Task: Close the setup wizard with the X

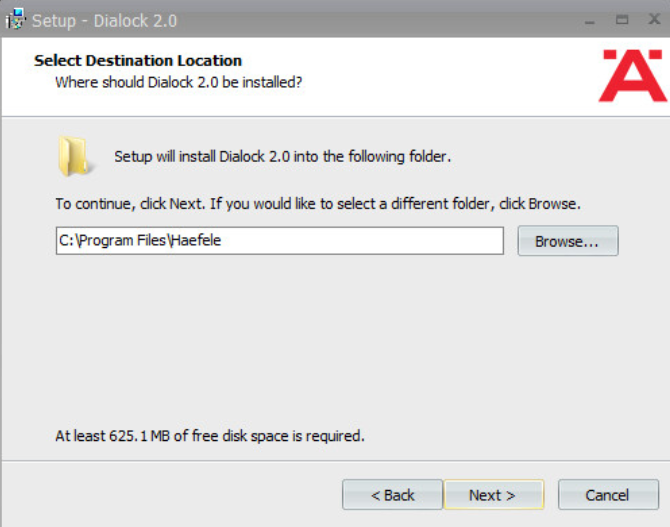Action: (x=654, y=19)
